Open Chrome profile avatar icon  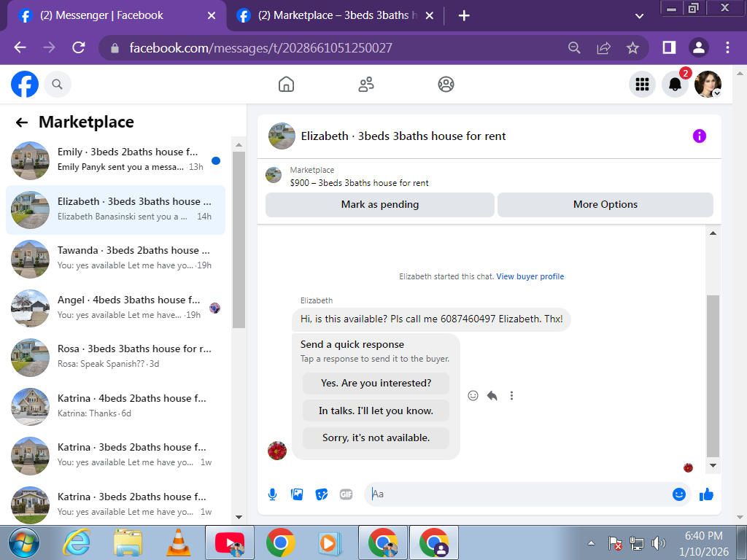(698, 47)
